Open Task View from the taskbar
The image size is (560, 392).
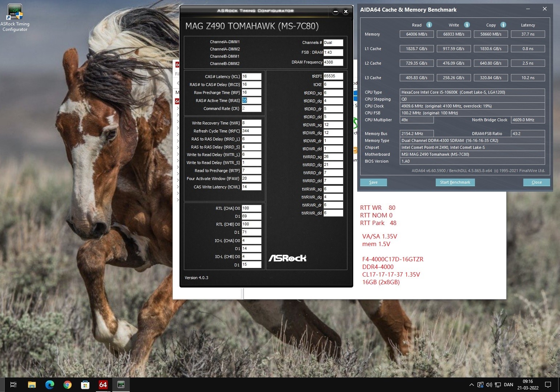[13, 385]
